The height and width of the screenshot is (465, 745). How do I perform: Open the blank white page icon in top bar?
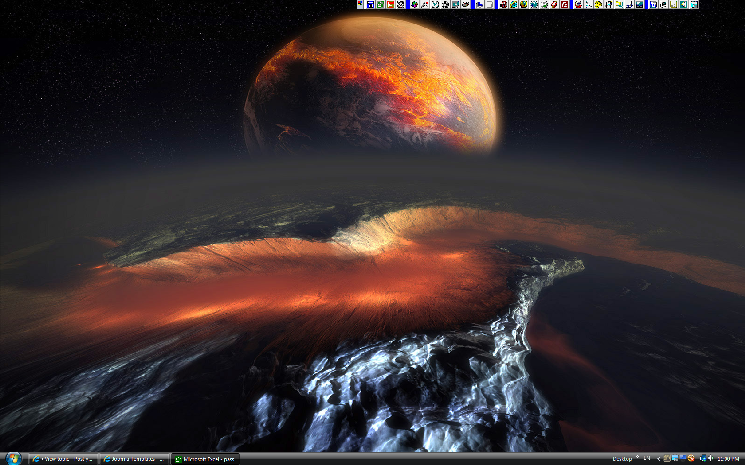(x=489, y=5)
